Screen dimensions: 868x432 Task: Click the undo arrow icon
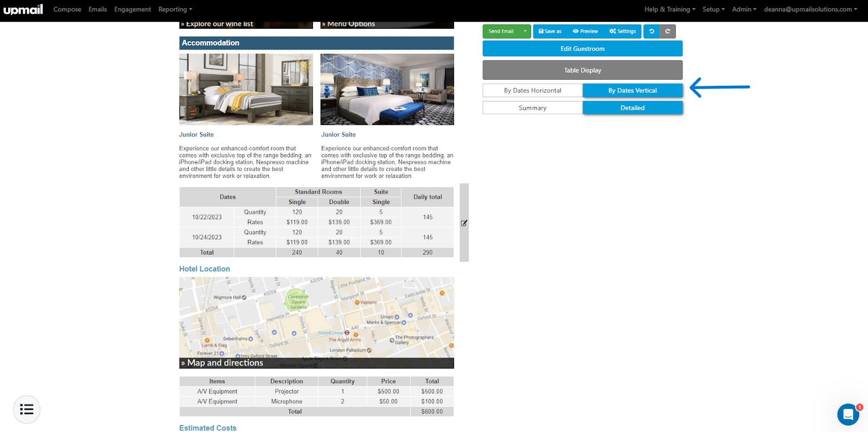(652, 31)
